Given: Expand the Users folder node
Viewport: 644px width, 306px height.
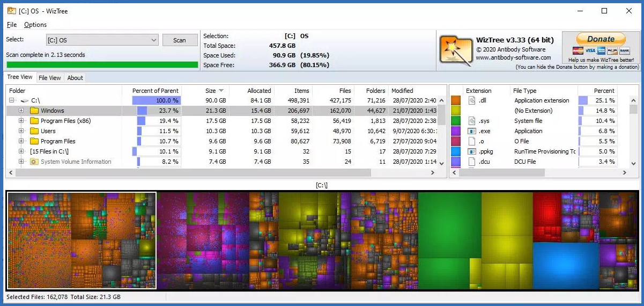Looking at the screenshot, I should [x=21, y=131].
